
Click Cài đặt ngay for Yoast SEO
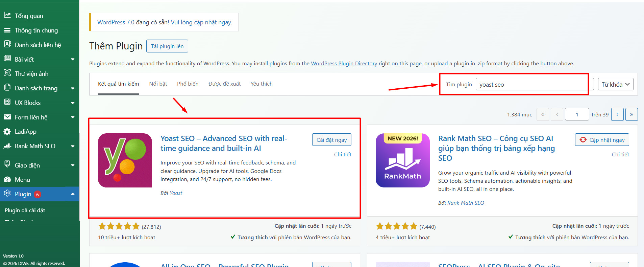[x=332, y=140]
